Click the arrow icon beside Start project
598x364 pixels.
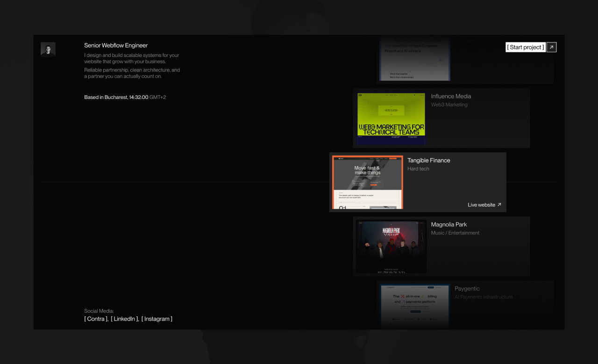[551, 47]
